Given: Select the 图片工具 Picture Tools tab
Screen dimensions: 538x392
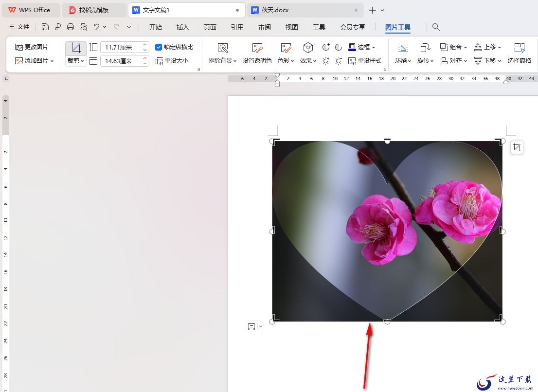Looking at the screenshot, I should 398,27.
